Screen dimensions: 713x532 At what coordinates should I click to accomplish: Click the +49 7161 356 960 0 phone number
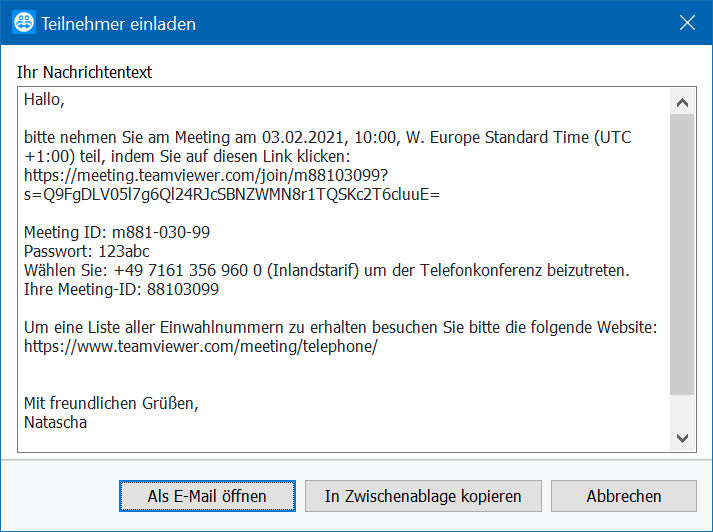click(x=188, y=271)
